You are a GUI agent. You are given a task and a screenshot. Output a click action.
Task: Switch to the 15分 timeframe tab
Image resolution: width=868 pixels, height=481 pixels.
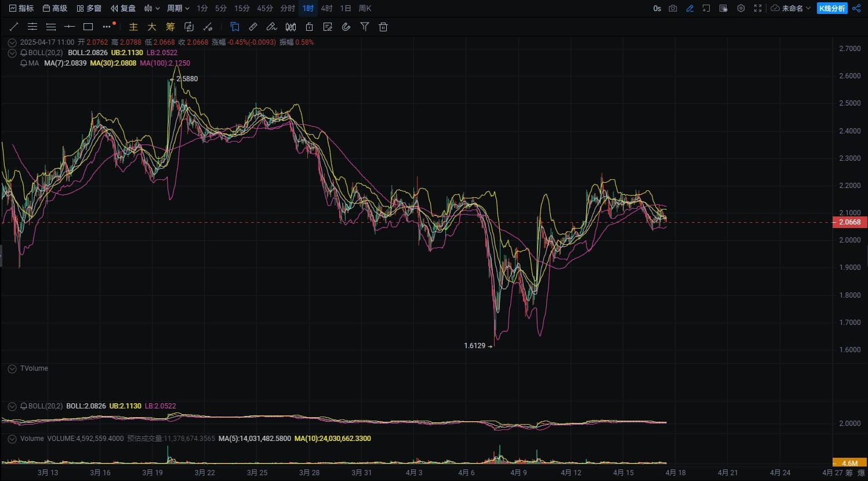point(242,8)
